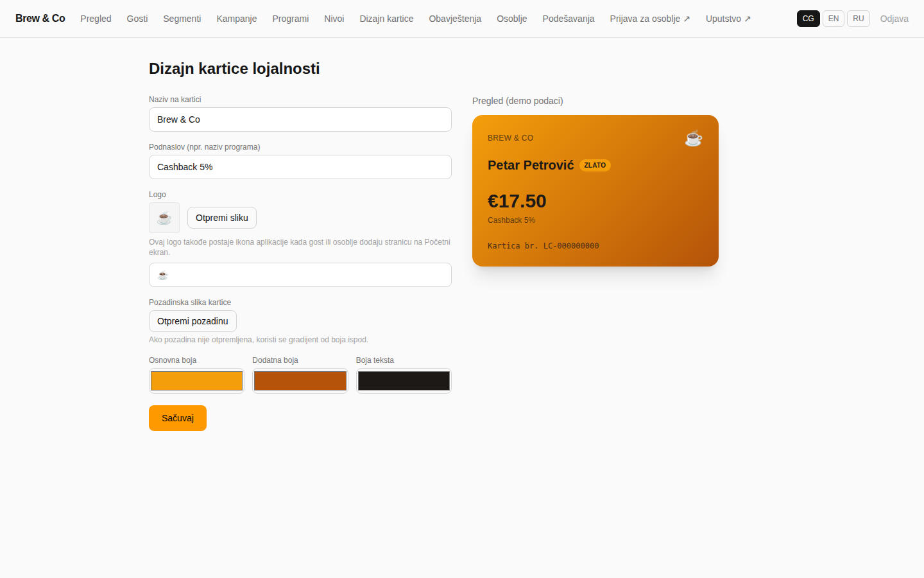Click the coffee cup logo thumbnail

pyautogui.click(x=164, y=218)
